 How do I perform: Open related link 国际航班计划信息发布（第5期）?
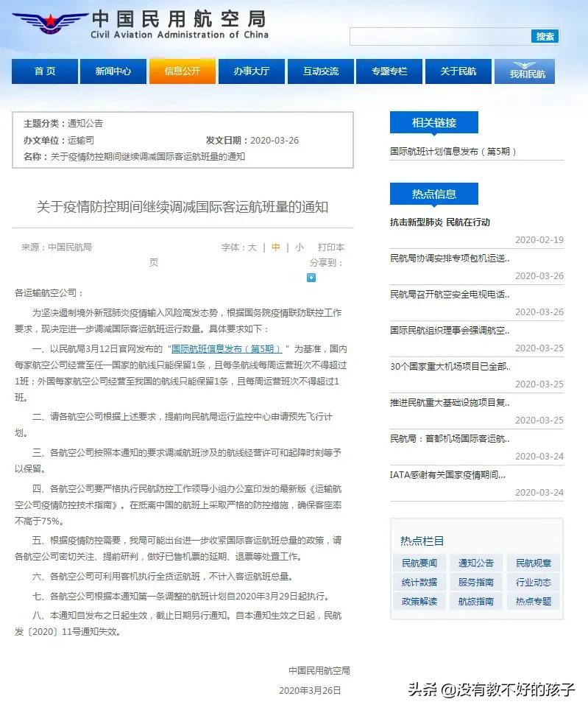point(453,152)
